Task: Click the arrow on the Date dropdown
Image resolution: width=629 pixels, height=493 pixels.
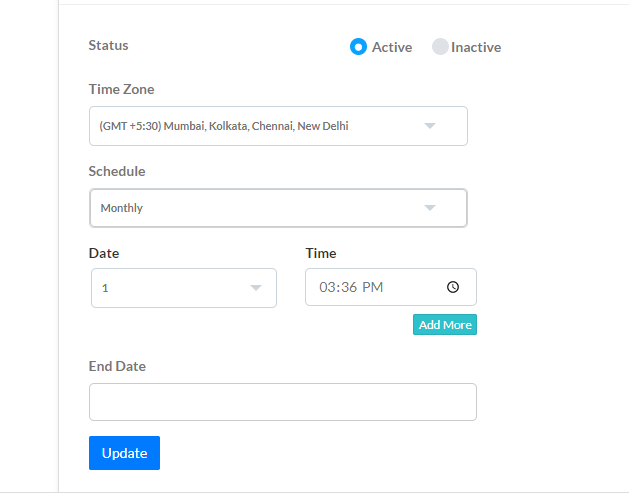Action: coord(256,288)
